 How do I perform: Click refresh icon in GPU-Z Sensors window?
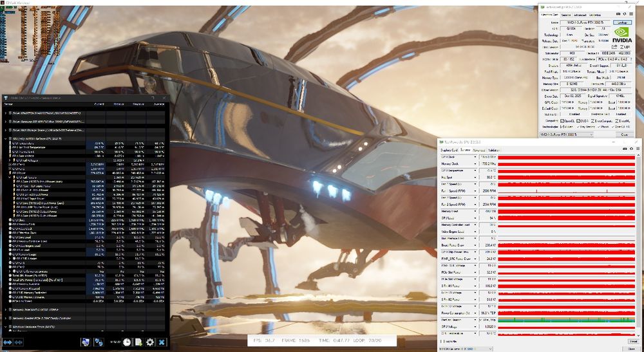(x=631, y=149)
